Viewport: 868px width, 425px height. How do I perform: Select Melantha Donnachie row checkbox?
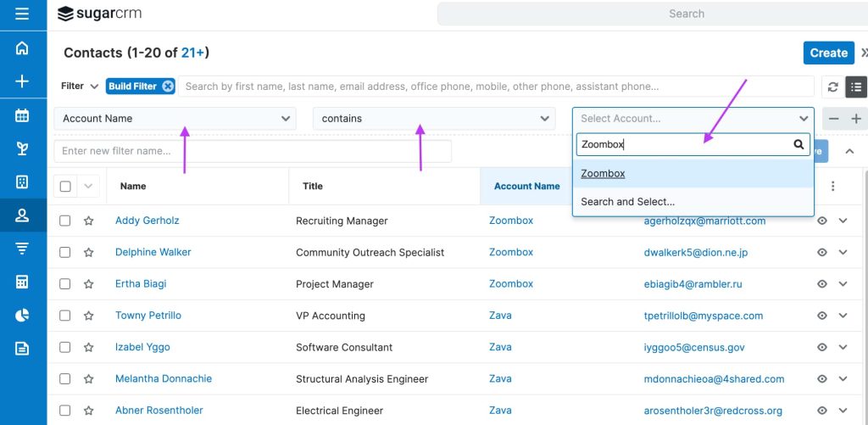tap(64, 379)
